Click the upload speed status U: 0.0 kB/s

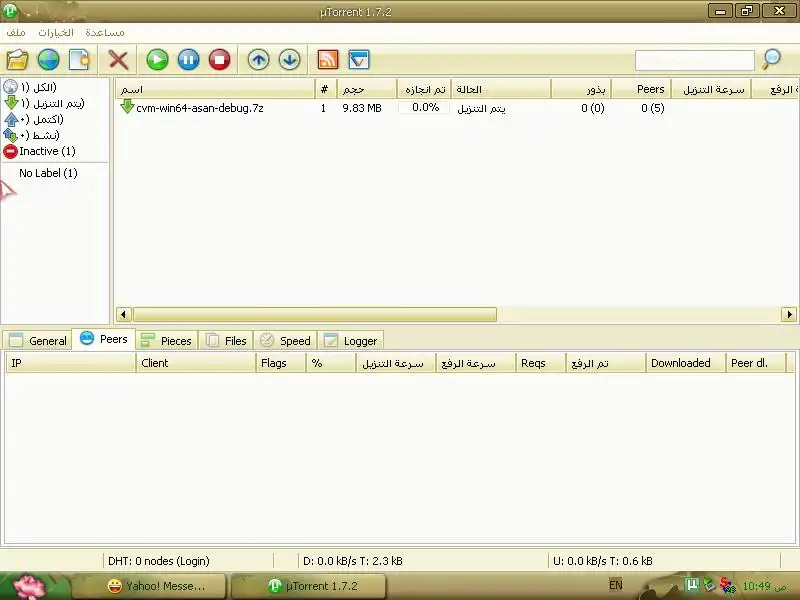pyautogui.click(x=603, y=561)
